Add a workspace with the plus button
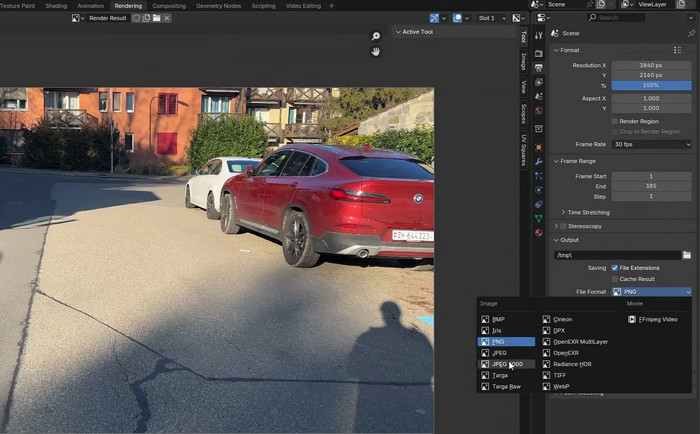The image size is (700, 434). 331,6
